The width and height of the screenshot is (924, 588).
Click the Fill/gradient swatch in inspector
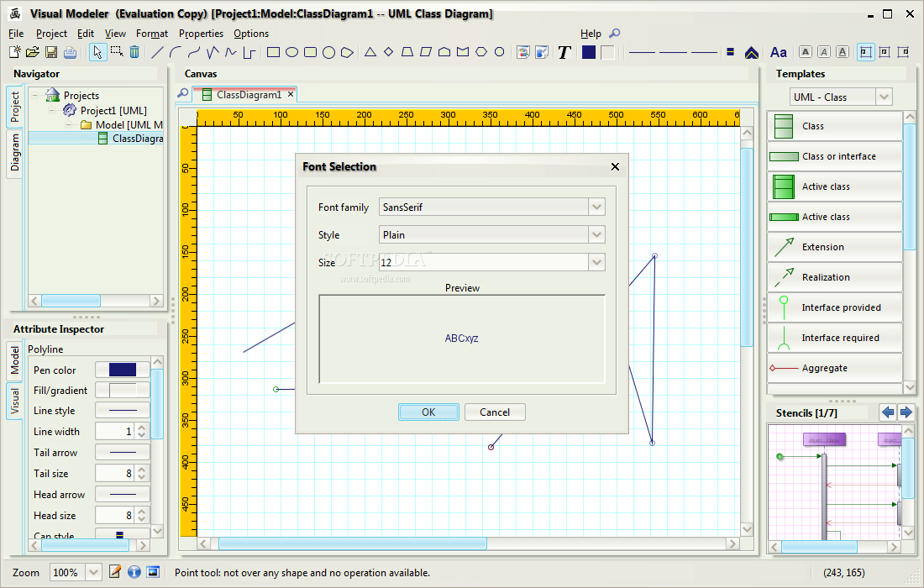123,390
